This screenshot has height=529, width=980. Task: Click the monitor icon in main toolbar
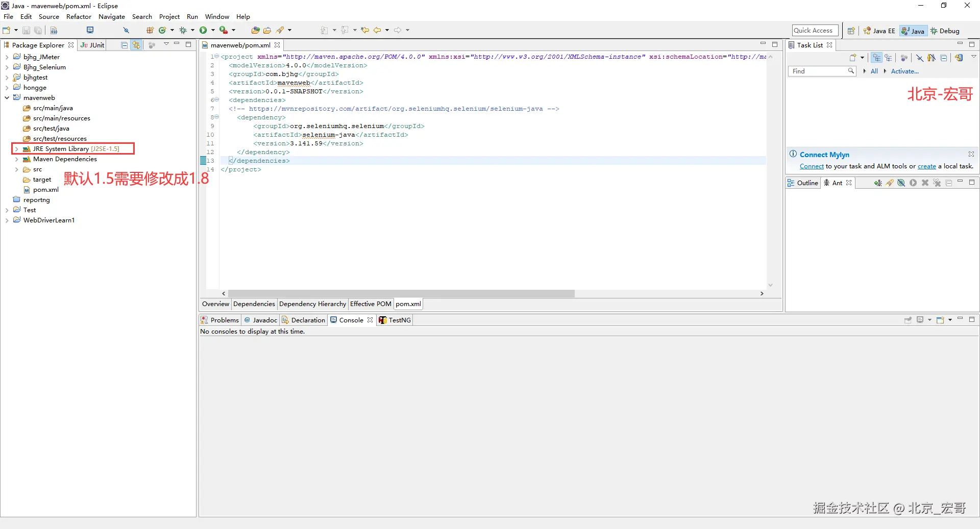(90, 31)
